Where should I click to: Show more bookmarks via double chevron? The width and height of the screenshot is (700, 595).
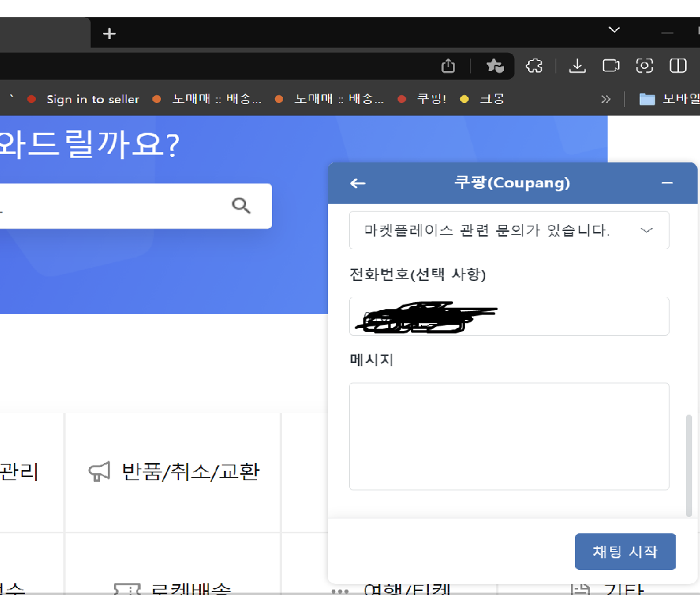pos(605,99)
